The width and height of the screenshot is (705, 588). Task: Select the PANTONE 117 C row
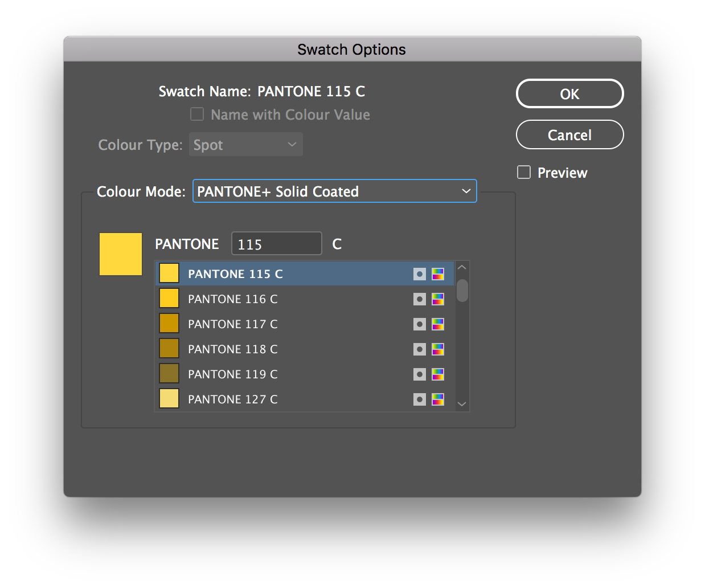point(305,324)
